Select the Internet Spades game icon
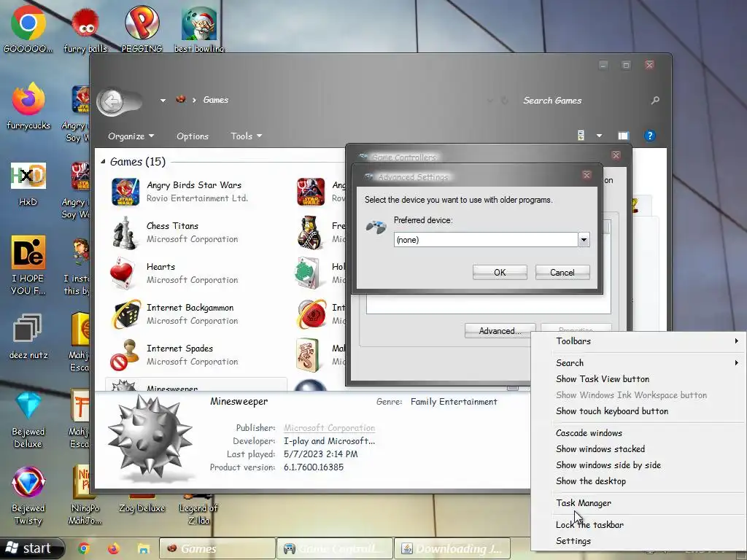 125,355
